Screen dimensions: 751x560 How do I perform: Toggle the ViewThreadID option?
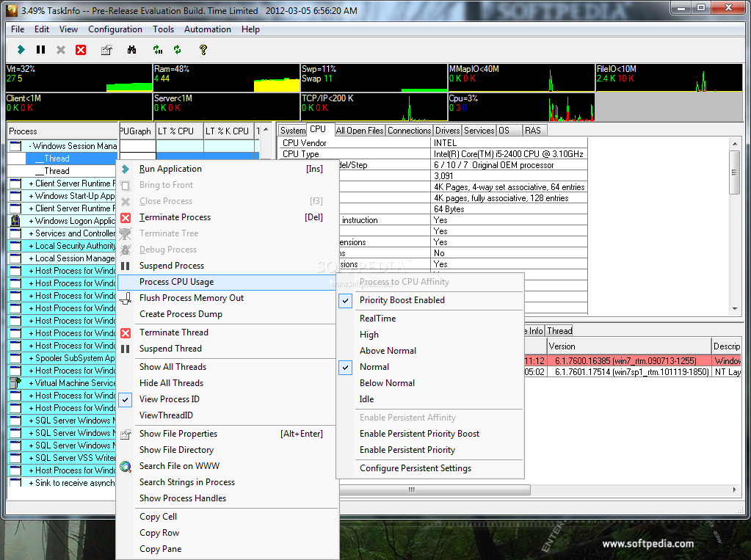pyautogui.click(x=166, y=415)
